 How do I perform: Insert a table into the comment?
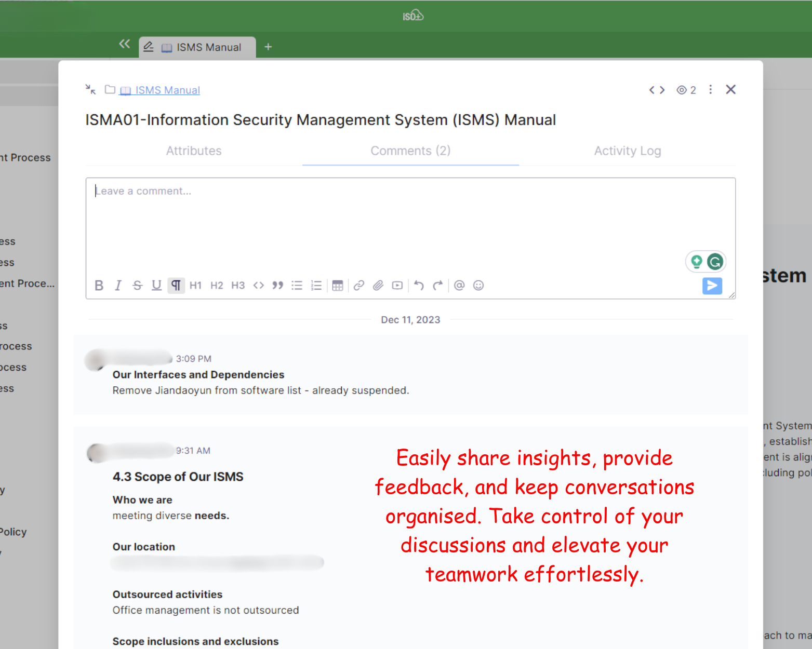(338, 286)
